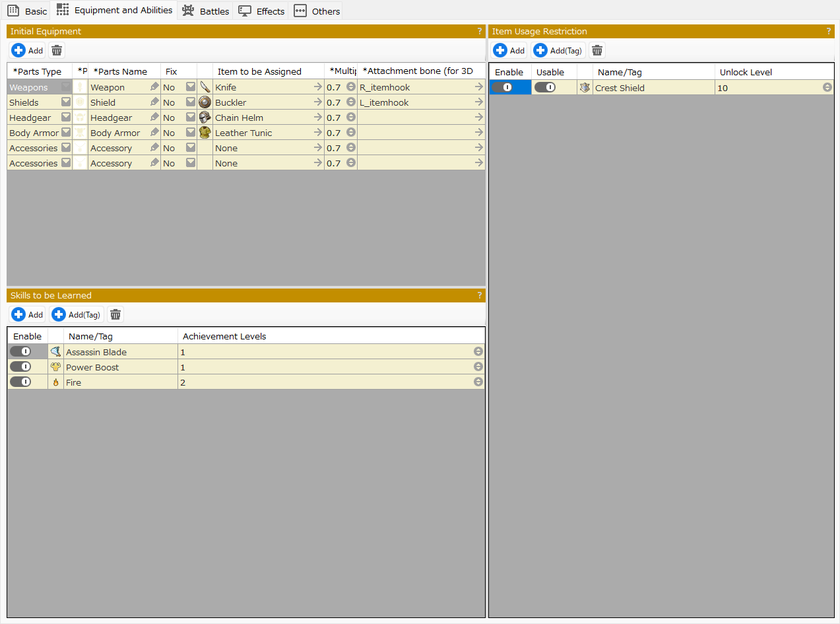Expand Parts Type dropdown for Body Armor
The height and width of the screenshot is (624, 840).
pos(66,133)
